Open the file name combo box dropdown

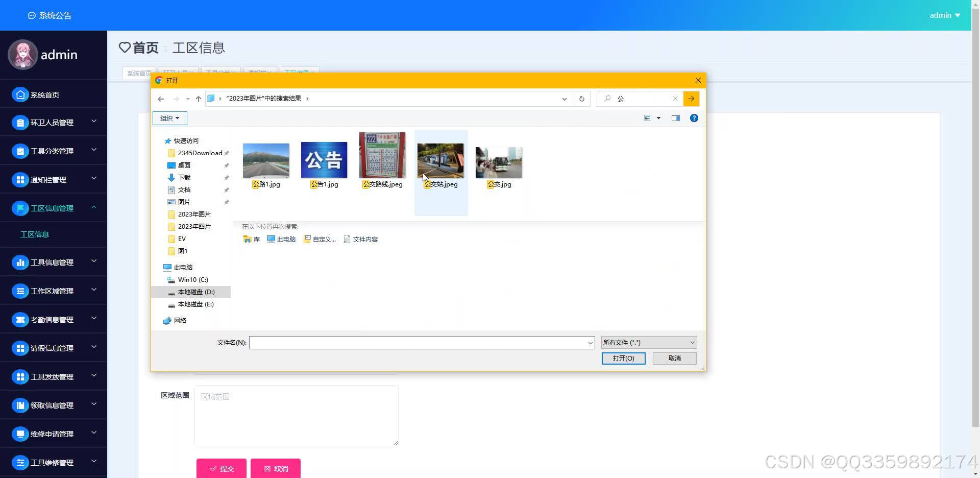[590, 343]
